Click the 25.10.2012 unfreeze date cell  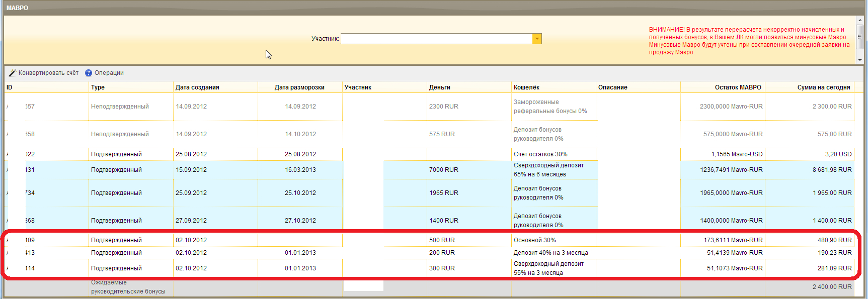300,193
